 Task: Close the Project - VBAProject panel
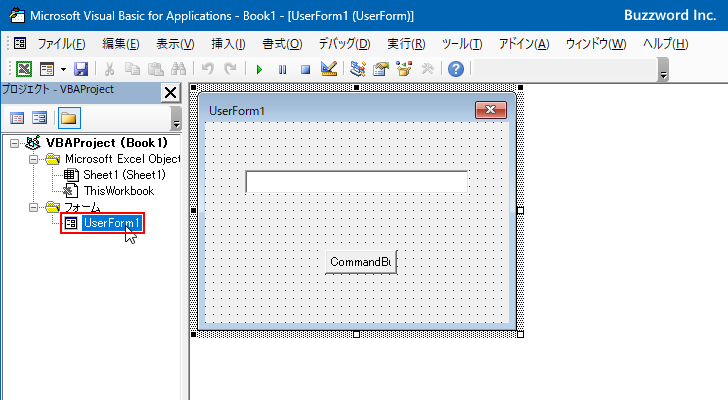[170, 92]
